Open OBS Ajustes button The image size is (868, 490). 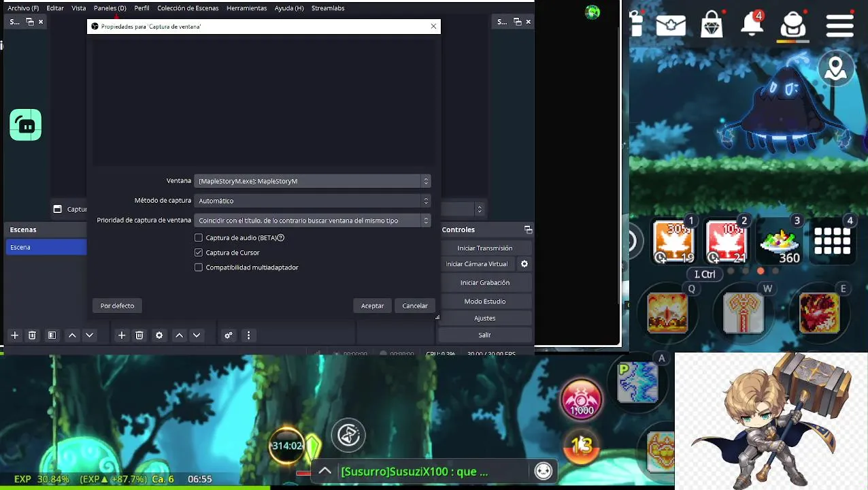[485, 318]
